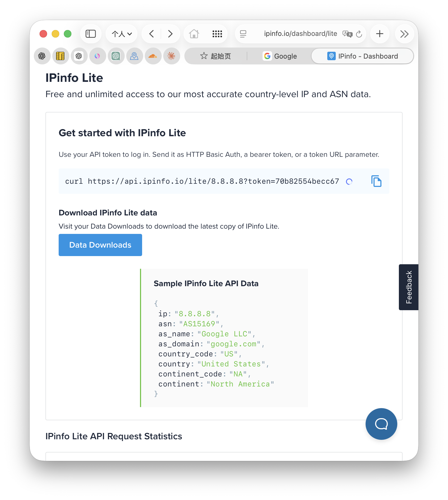Viewport: 448px width, 500px height.
Task: Open the apps grid icon
Action: click(217, 34)
